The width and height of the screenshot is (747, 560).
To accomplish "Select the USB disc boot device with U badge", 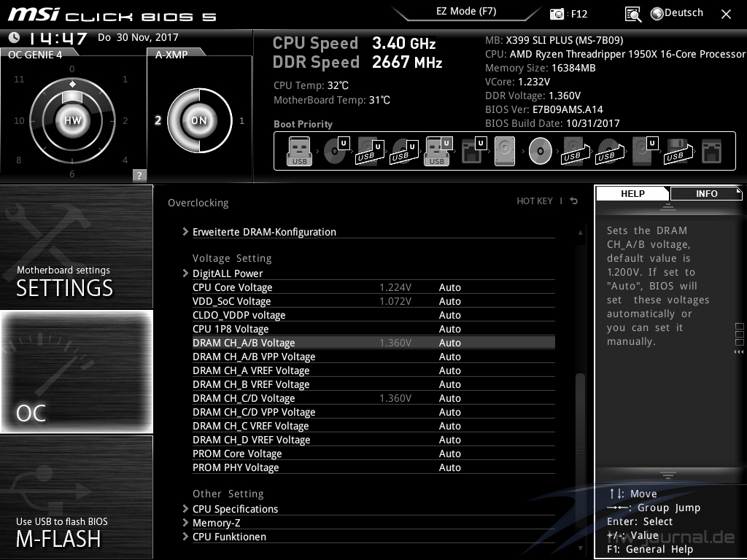I will 404,151.
